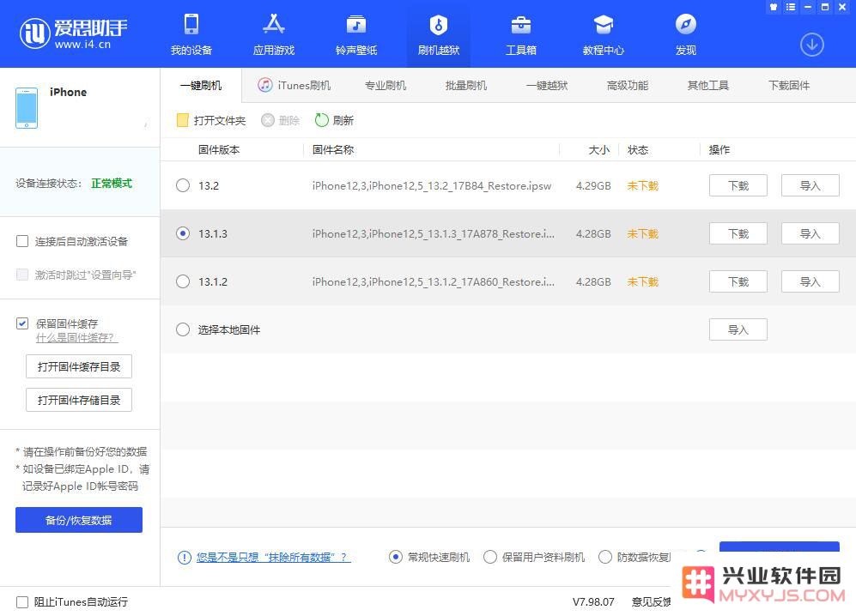Click the 固件版本 column header

click(219, 149)
